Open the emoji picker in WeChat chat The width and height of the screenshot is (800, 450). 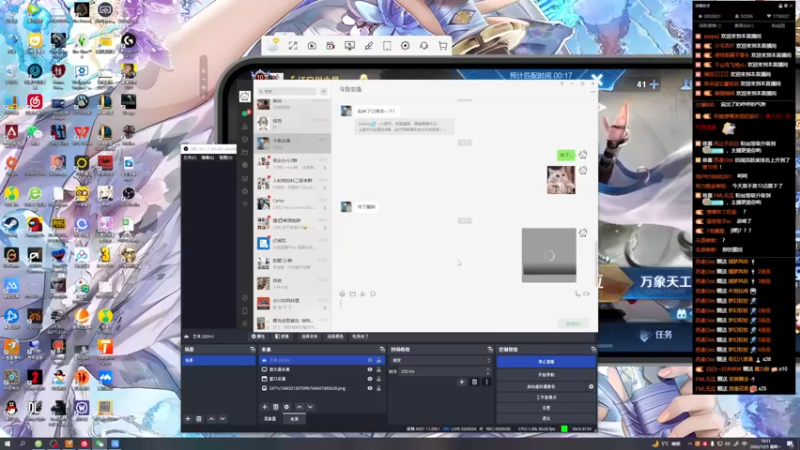click(x=342, y=294)
